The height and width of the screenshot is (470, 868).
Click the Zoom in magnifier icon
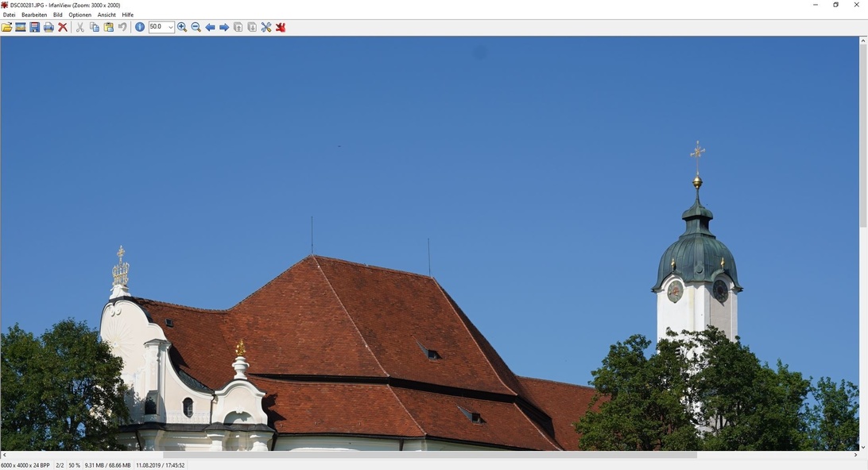[182, 27]
